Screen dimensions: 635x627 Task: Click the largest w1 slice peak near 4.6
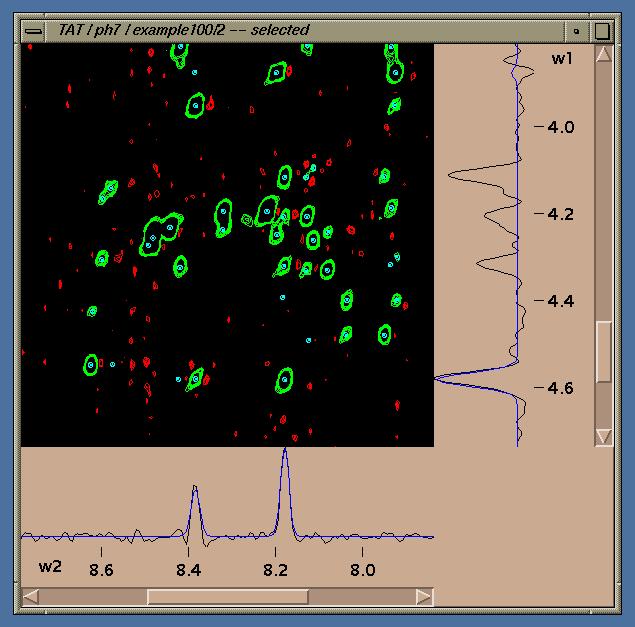coord(442,377)
